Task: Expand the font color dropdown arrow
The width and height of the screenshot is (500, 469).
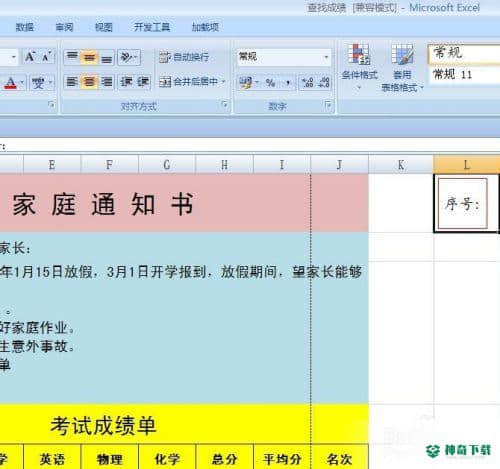Action: coord(22,82)
